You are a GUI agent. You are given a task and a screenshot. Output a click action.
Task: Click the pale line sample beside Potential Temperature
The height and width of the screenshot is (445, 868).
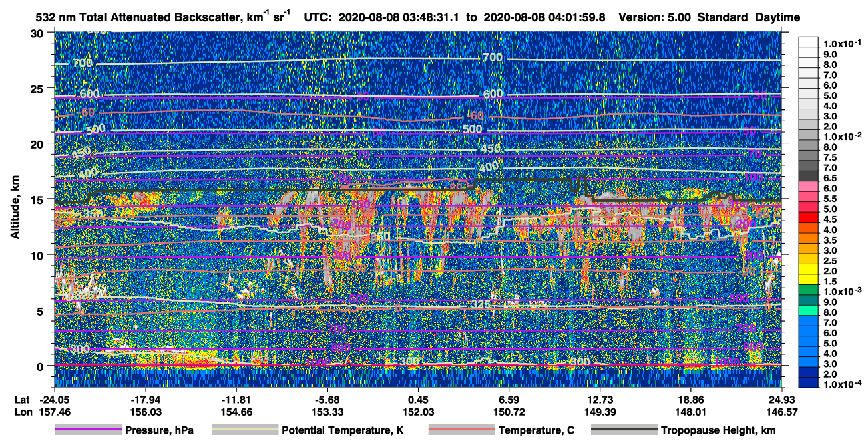tap(244, 430)
